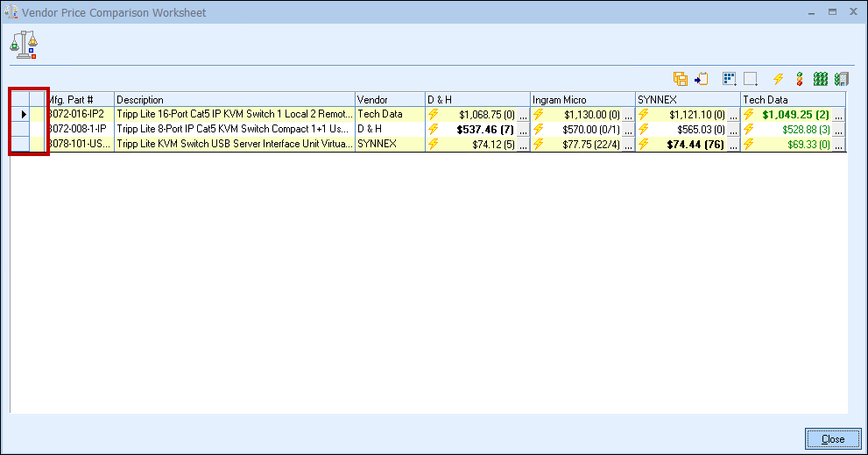The height and width of the screenshot is (455, 868).
Task: Click the Close button
Action: 833,439
